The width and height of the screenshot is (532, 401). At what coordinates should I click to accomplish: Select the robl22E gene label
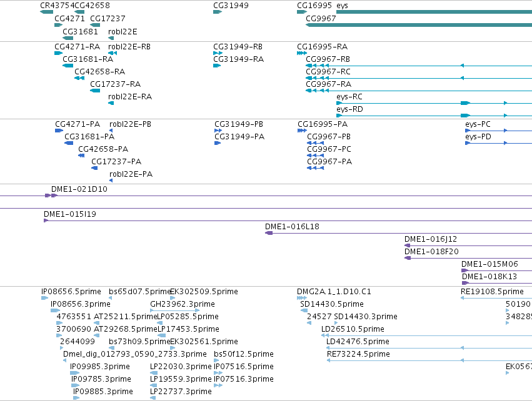(x=123, y=32)
